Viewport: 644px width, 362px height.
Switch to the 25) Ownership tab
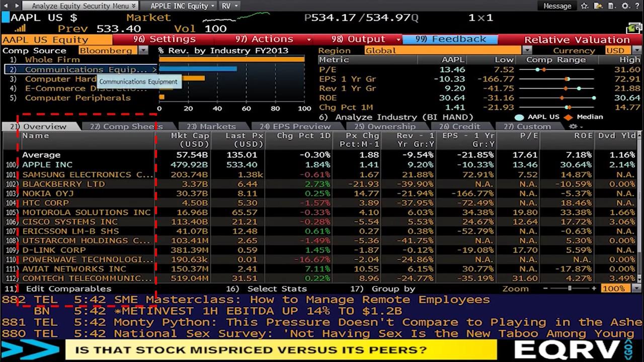click(385, 126)
